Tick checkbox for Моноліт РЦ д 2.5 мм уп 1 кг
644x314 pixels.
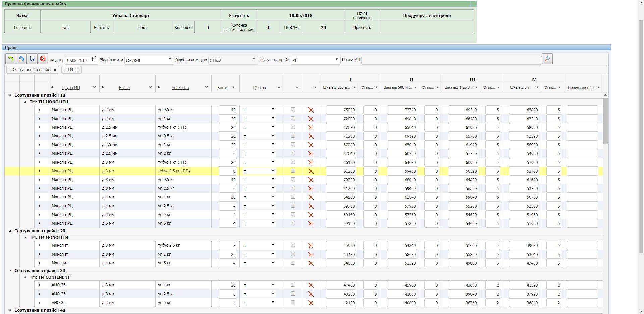293,144
